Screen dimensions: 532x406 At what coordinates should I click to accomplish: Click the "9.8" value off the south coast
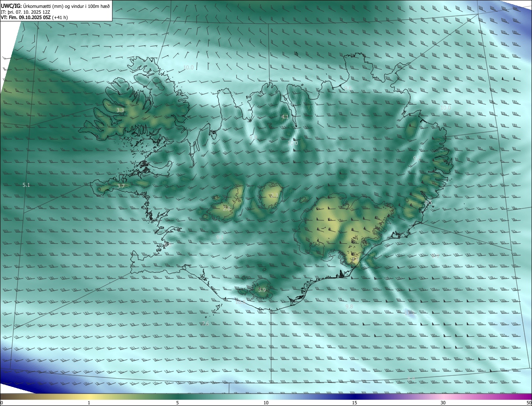coord(349,307)
